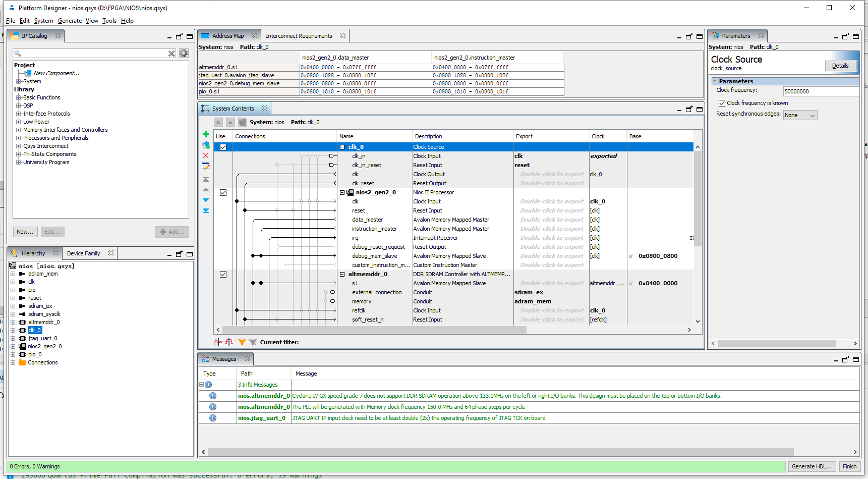
Task: Click the New... button in IP Catalog
Action: (x=25, y=232)
